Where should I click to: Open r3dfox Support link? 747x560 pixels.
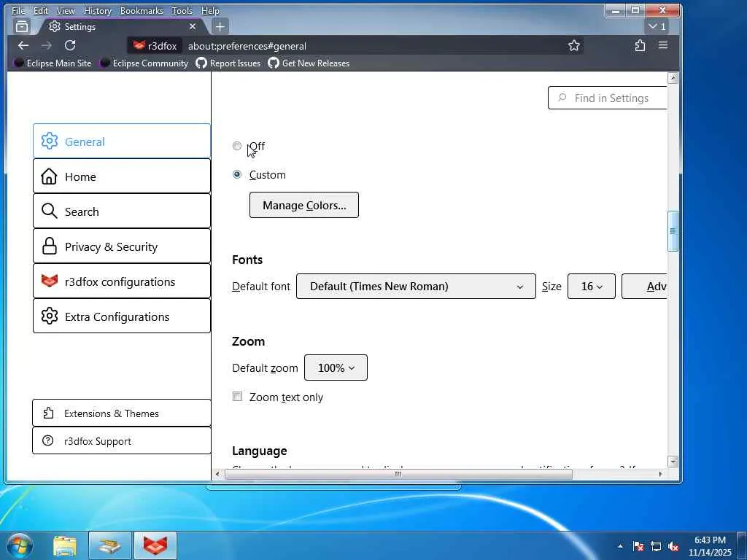(x=122, y=440)
